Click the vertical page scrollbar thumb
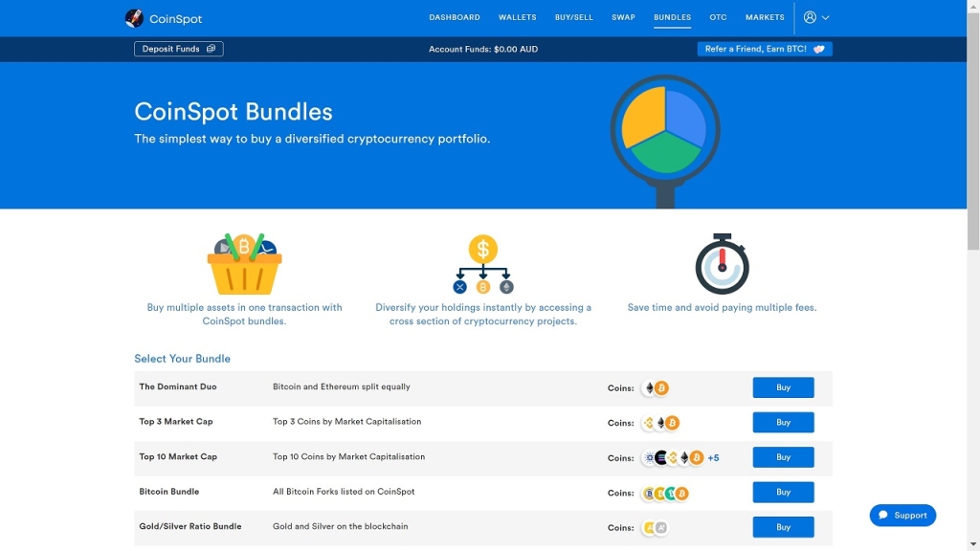 pyautogui.click(x=973, y=131)
